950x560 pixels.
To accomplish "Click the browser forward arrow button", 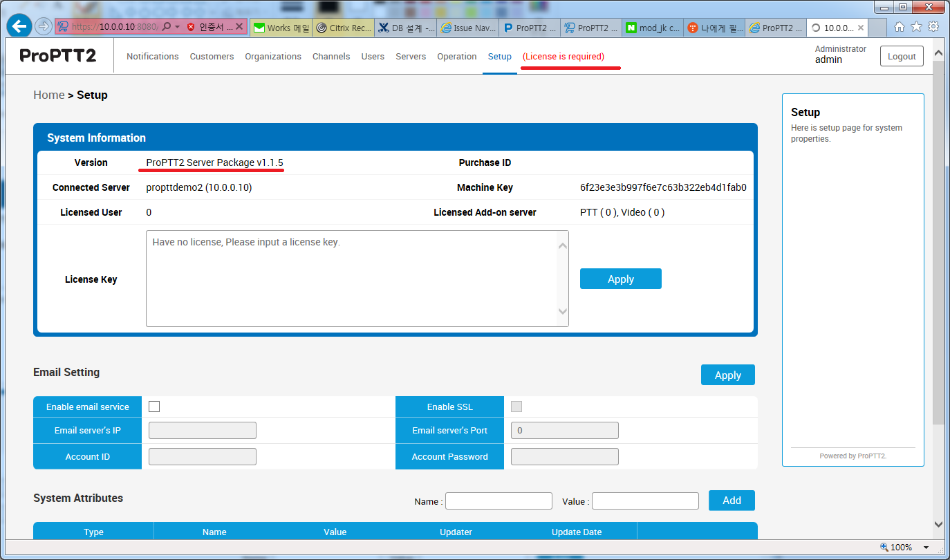I will [43, 27].
